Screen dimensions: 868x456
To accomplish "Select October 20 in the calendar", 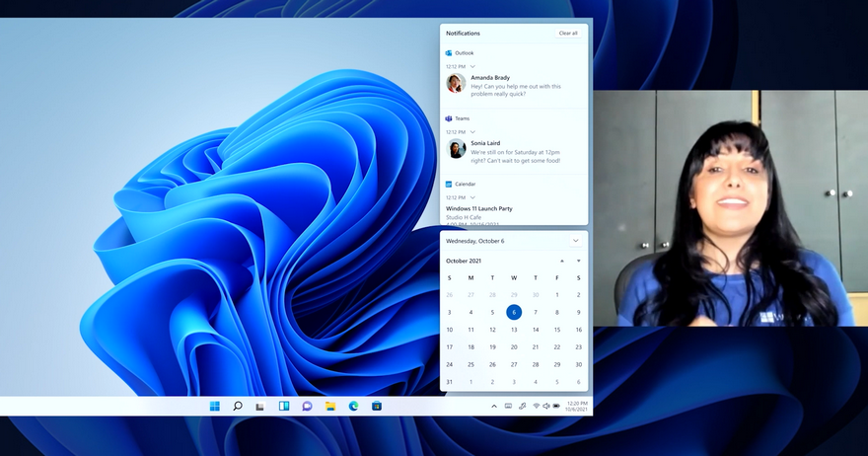I will 514,347.
